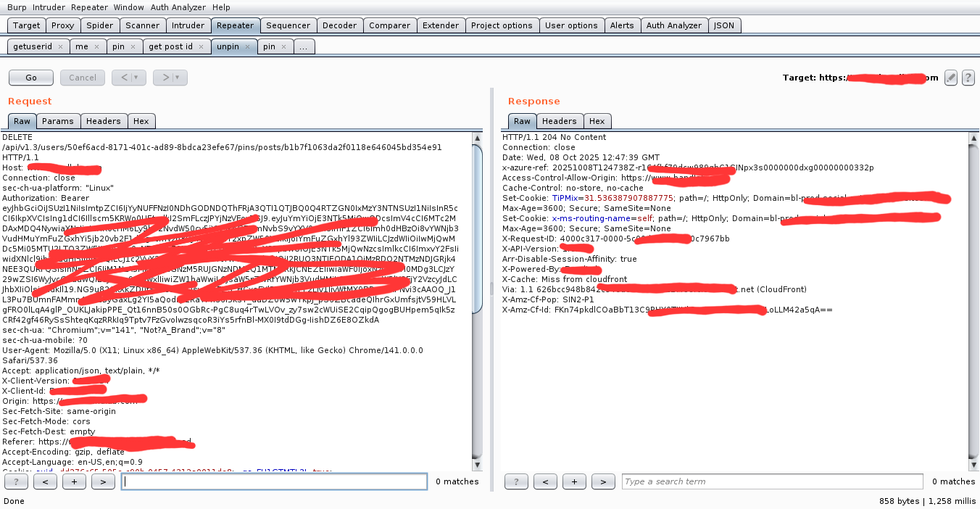The image size is (980, 509).
Task: Switch to the Decoder tab
Action: [339, 25]
